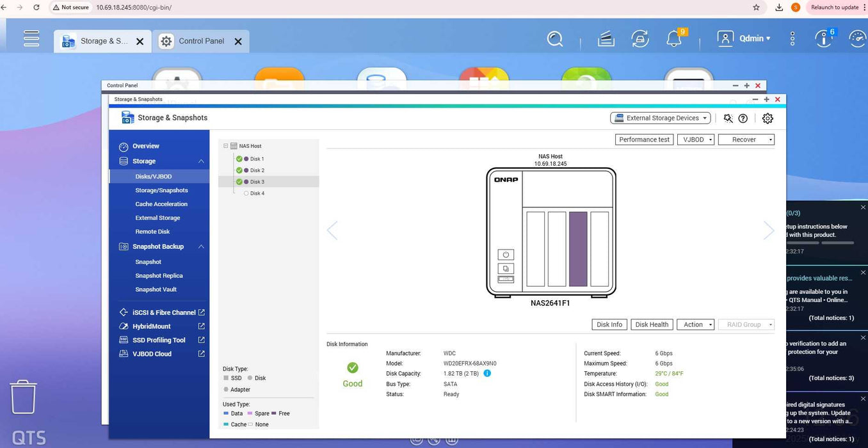
Task: Click the browser address bar URL
Action: (134, 7)
